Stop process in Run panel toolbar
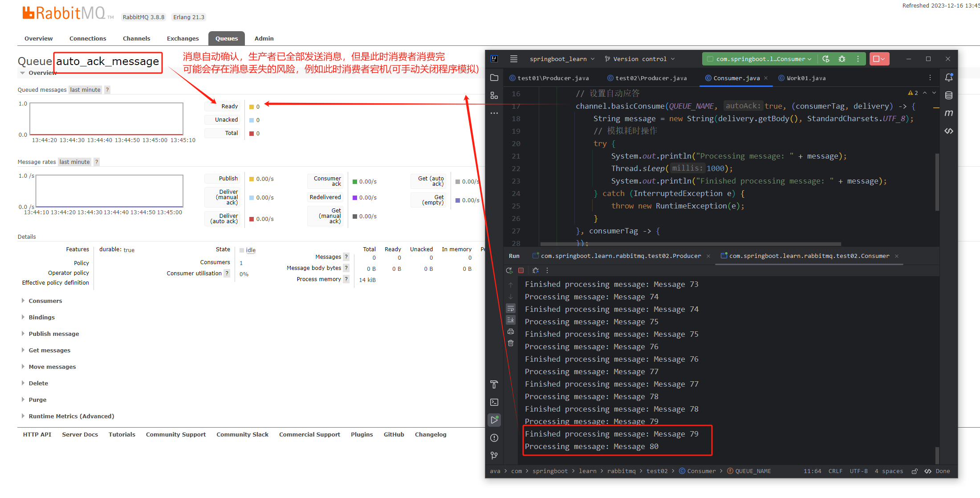 [x=521, y=270]
